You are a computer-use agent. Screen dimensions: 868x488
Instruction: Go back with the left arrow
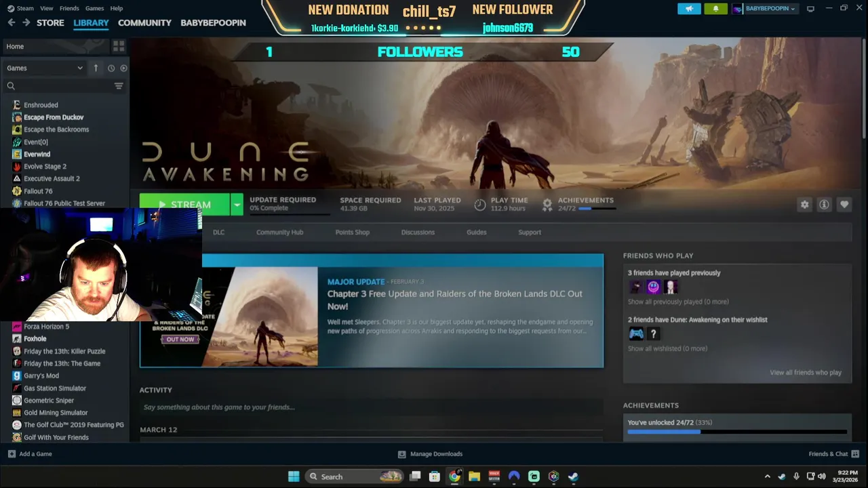tap(11, 22)
